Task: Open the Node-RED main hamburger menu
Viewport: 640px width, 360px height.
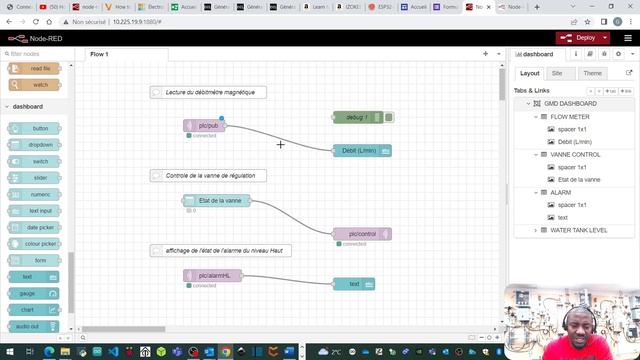Action: [x=628, y=38]
